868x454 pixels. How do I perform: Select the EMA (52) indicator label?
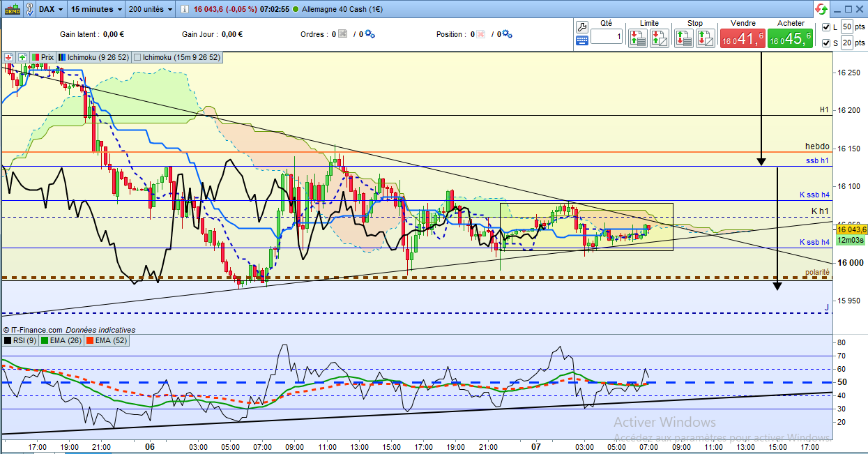click(x=105, y=340)
